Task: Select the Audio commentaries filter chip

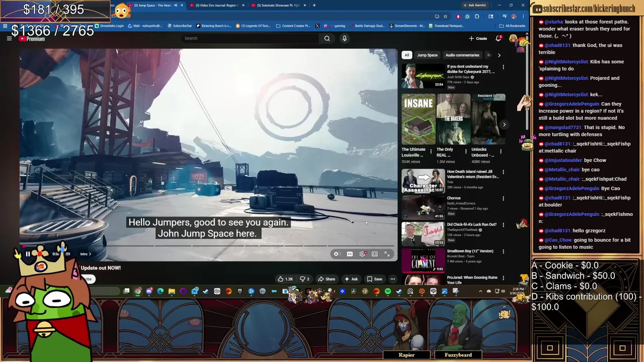Action: click(x=462, y=55)
